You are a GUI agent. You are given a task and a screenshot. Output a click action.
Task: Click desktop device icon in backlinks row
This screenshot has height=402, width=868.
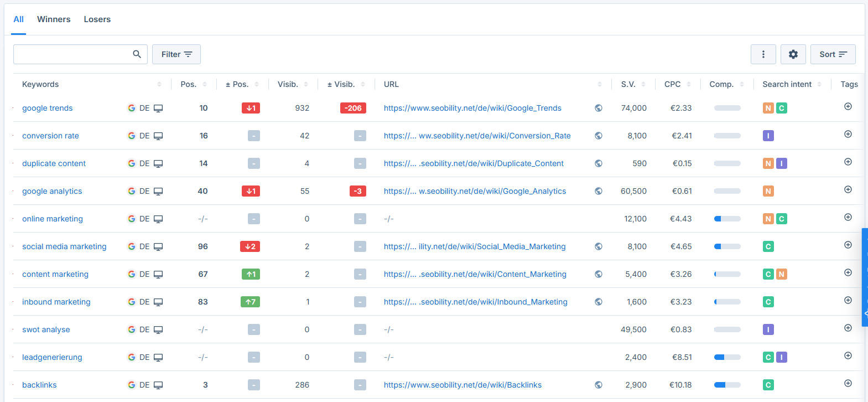pyautogui.click(x=158, y=385)
